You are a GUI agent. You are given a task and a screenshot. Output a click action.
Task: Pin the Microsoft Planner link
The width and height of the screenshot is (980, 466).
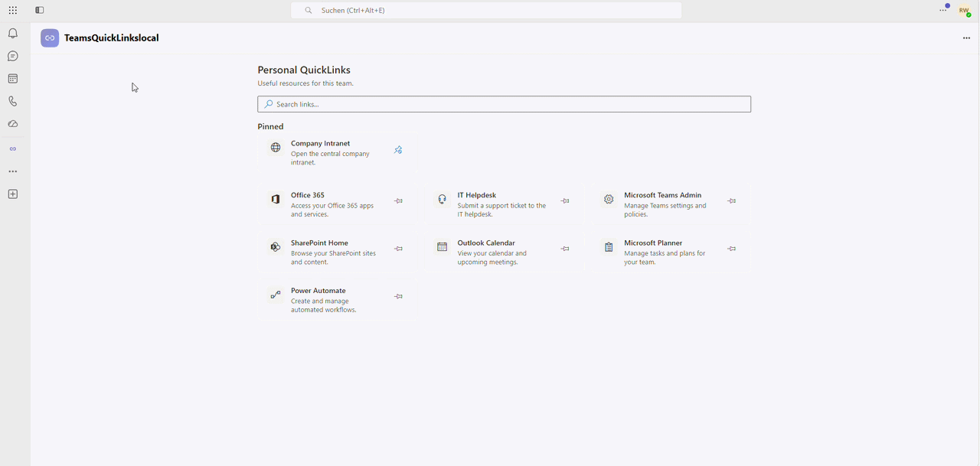[732, 249]
